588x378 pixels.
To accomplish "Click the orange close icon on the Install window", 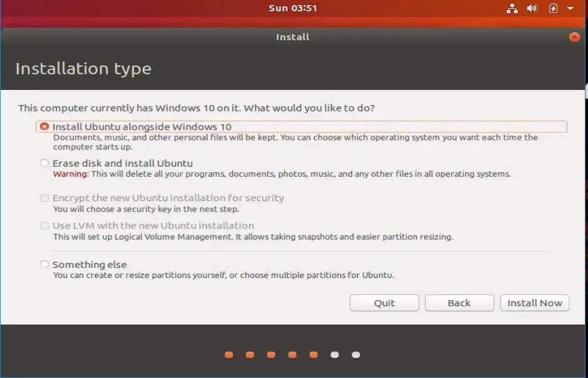I will (574, 37).
